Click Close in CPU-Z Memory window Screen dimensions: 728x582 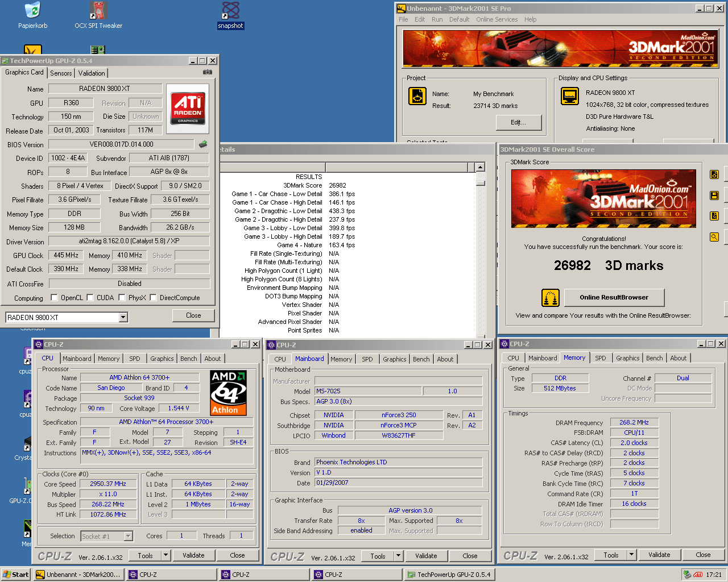(703, 555)
